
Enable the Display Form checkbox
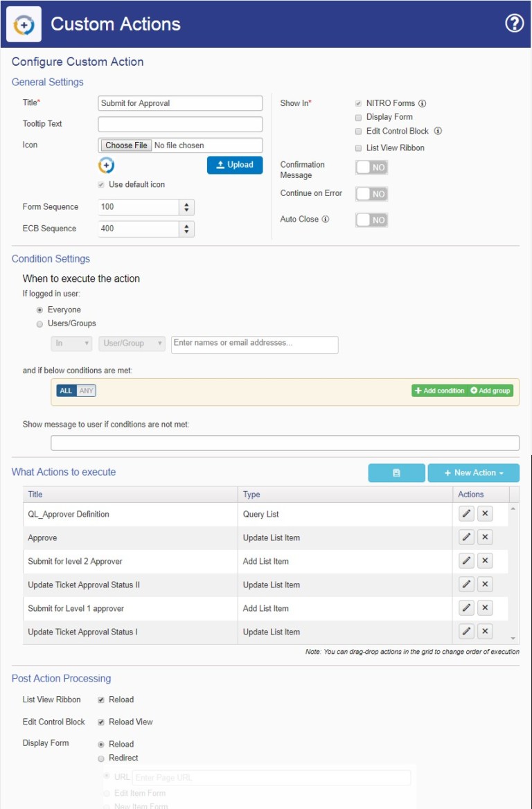pos(358,117)
